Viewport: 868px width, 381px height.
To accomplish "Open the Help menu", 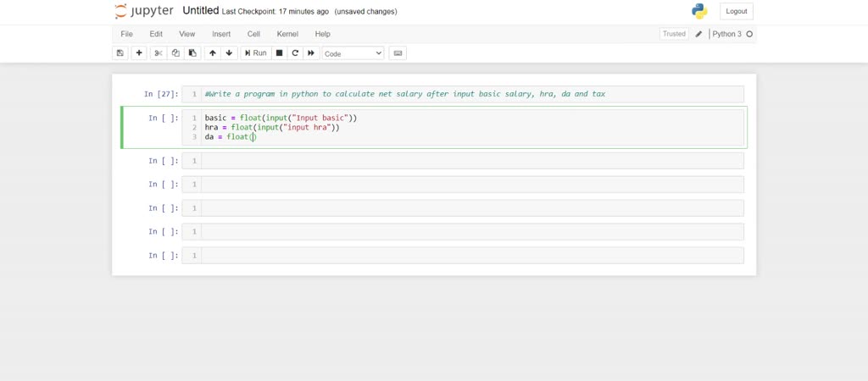I will click(323, 34).
